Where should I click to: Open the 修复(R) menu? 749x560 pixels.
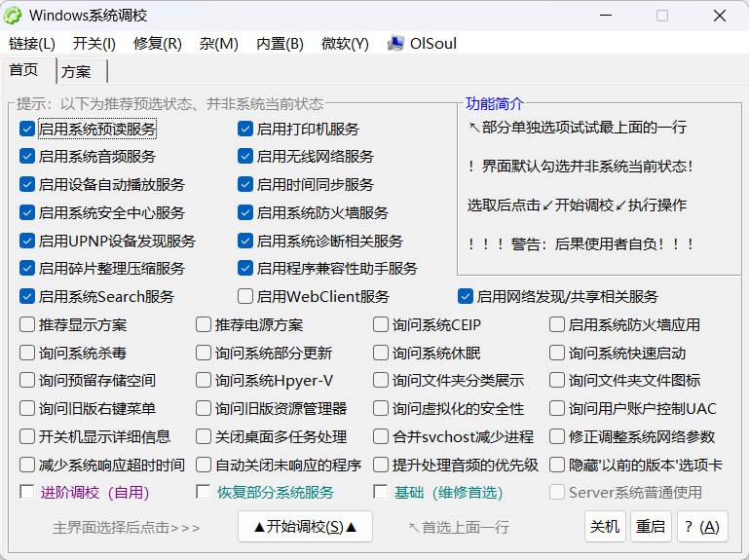click(158, 44)
